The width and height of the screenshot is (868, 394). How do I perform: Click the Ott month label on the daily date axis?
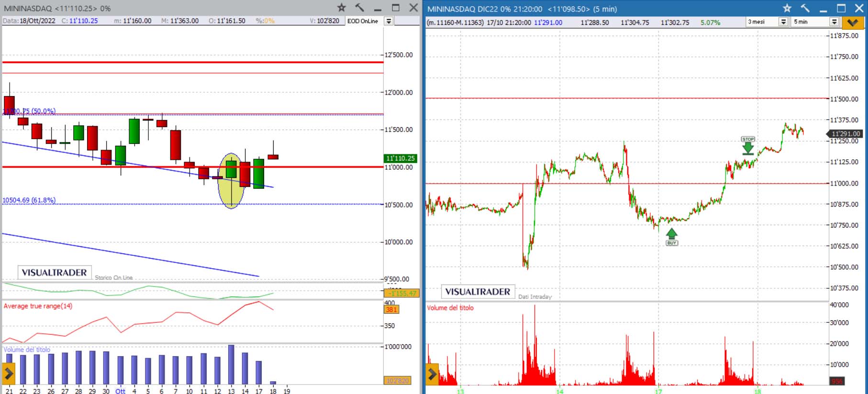point(120,391)
